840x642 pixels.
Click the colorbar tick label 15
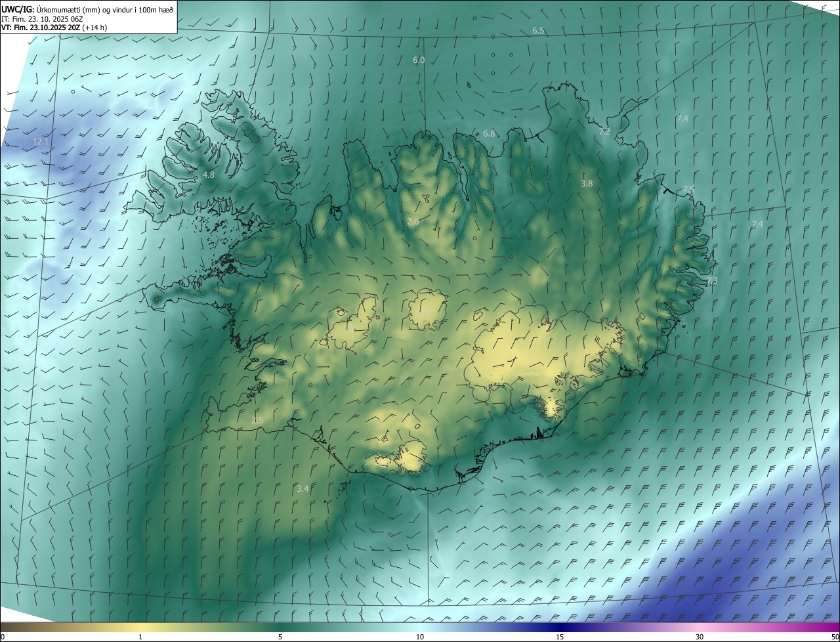pos(560,637)
